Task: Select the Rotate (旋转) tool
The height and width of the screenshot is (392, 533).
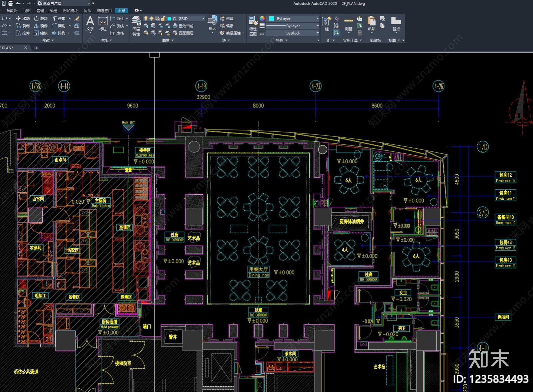Action: (x=41, y=19)
